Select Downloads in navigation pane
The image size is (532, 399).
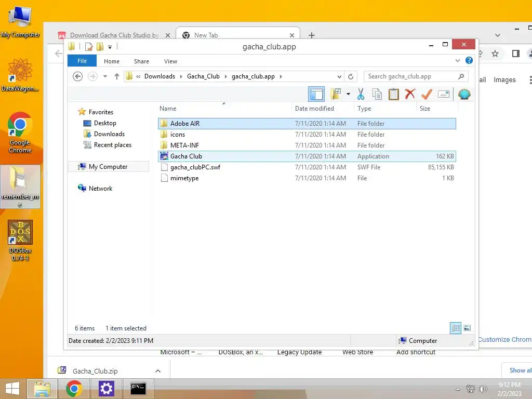coord(109,134)
